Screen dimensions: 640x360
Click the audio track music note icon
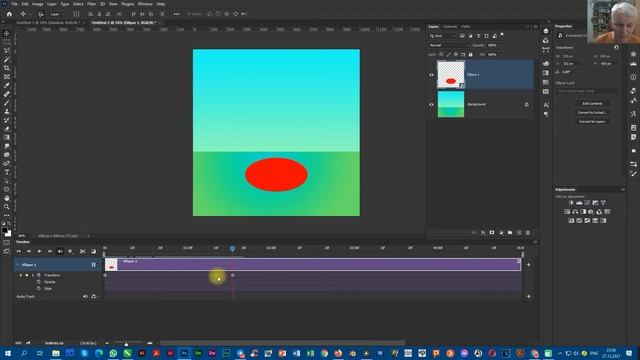coord(93,296)
